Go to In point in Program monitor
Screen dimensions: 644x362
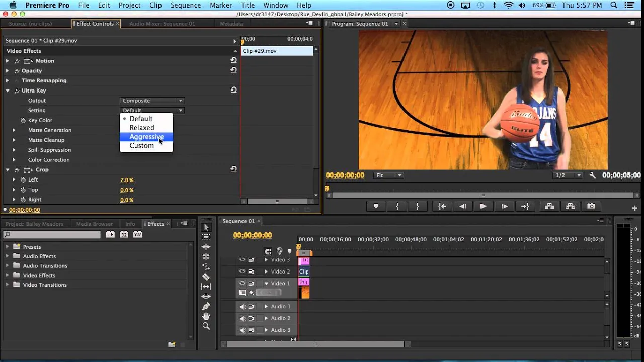pyautogui.click(x=442, y=206)
